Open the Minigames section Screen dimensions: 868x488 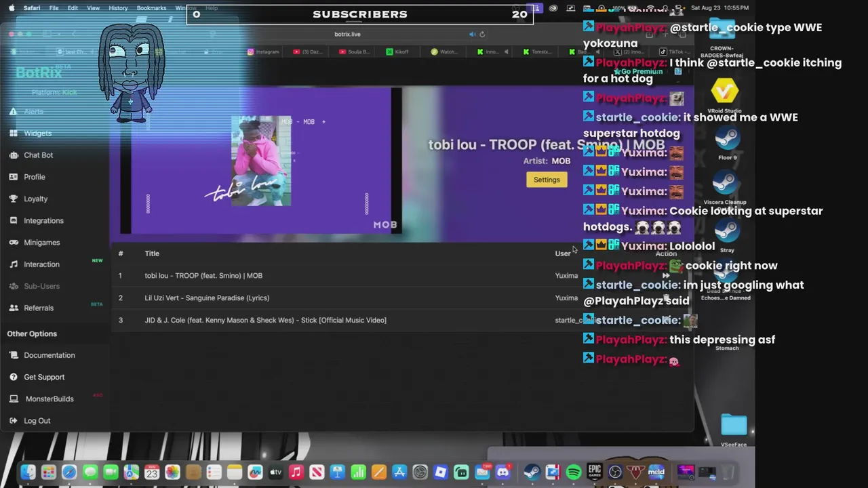tap(42, 243)
